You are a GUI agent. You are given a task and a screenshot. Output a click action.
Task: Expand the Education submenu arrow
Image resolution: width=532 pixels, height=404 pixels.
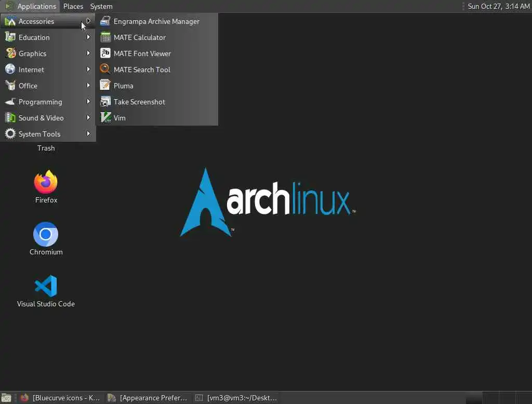(88, 37)
